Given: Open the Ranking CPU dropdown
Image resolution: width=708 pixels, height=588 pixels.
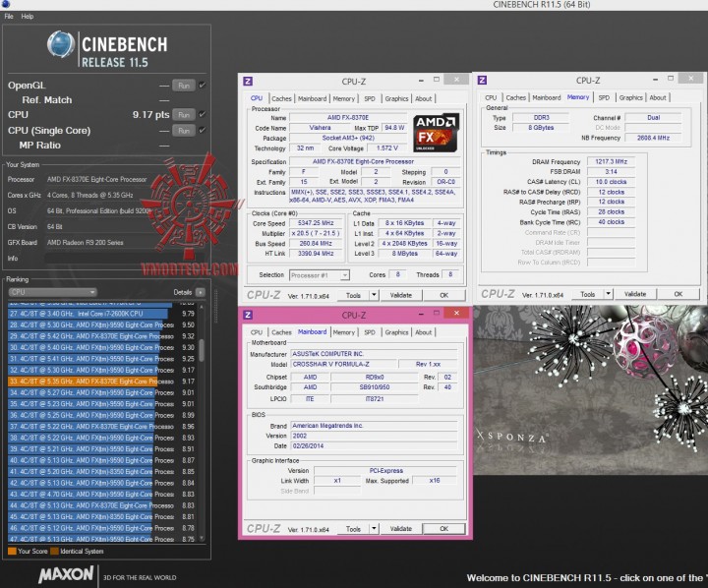Looking at the screenshot, I should pos(52,292).
